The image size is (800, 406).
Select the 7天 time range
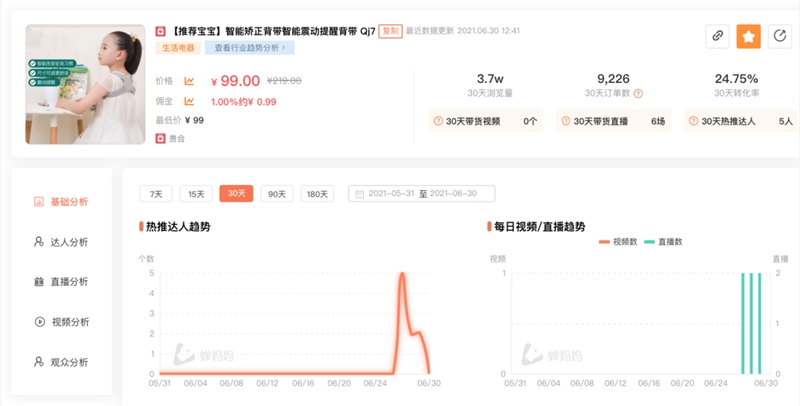pos(155,194)
